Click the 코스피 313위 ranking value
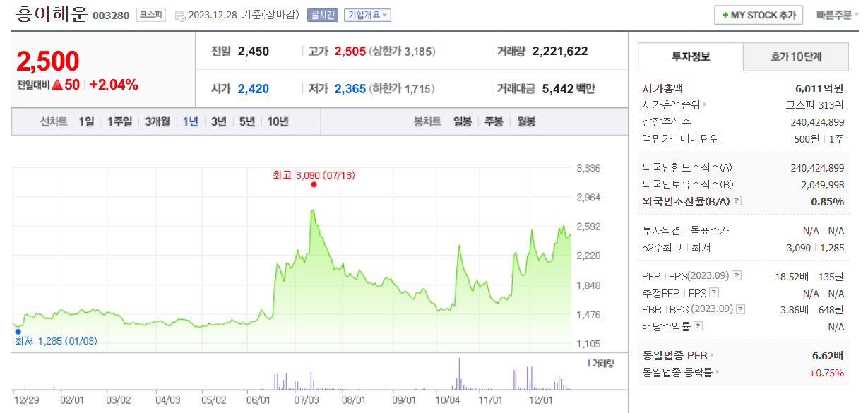This screenshot has height=413, width=868. point(815,105)
